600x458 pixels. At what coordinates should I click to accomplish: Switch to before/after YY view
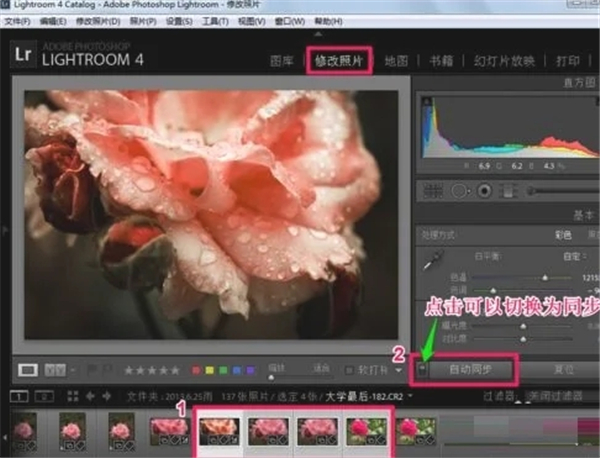click(x=55, y=370)
